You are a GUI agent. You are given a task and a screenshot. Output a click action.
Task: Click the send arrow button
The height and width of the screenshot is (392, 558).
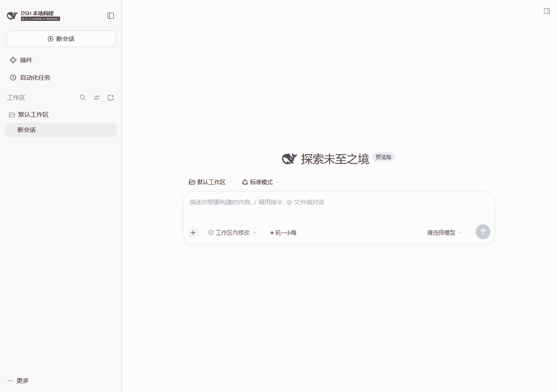click(483, 232)
